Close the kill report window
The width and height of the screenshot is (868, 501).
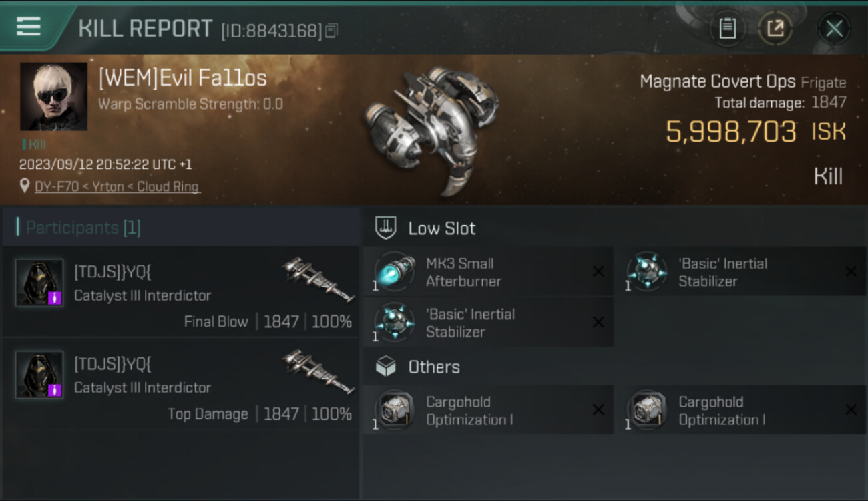tap(834, 29)
